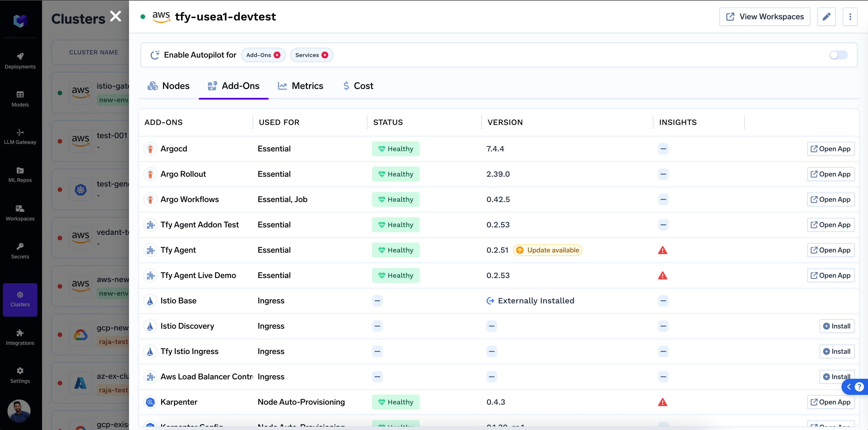The height and width of the screenshot is (430, 868).
Task: Click the Kubernetes icon of test-gen cluster
Action: click(81, 190)
